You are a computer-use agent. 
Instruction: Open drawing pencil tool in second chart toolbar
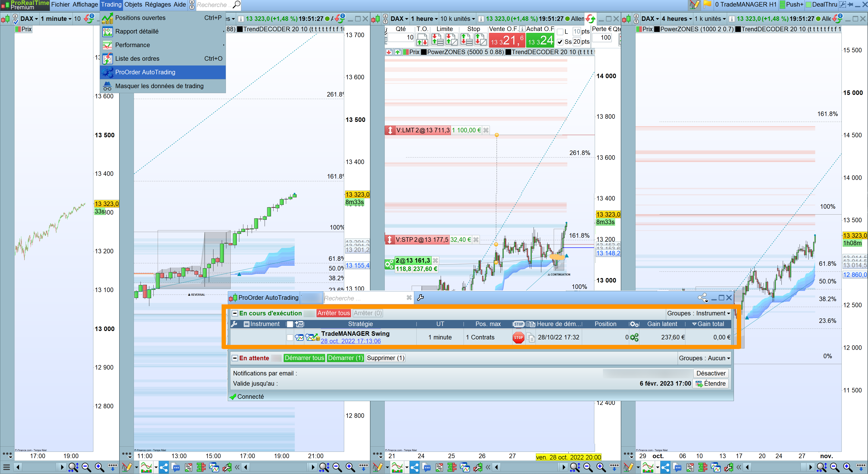pyautogui.click(x=127, y=467)
